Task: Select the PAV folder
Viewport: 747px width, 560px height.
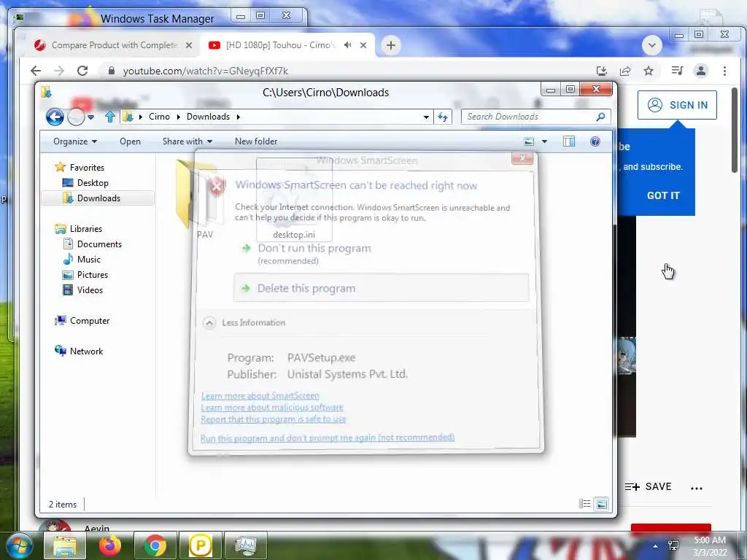Action: coord(201,200)
